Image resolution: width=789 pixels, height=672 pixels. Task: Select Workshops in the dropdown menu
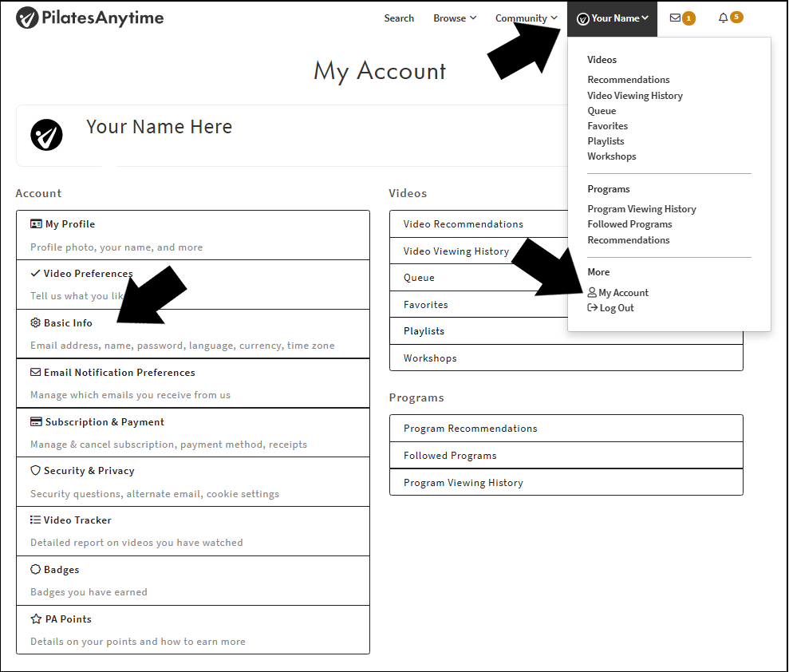(x=612, y=156)
